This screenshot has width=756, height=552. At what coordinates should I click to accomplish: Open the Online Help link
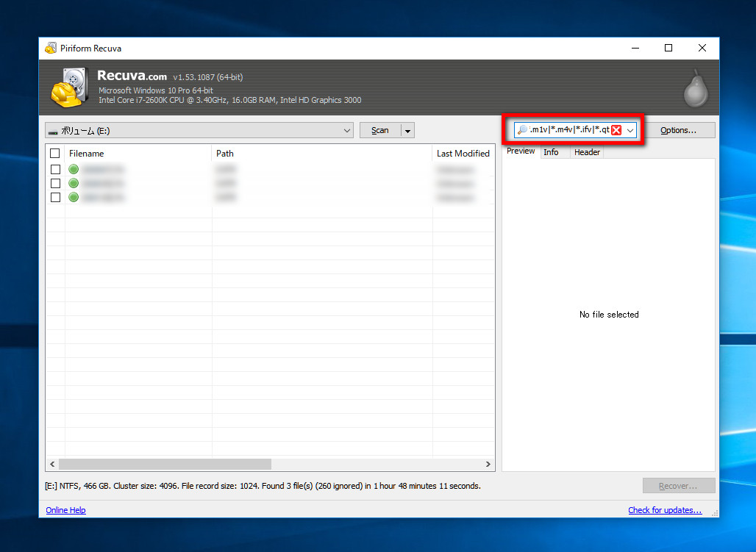tap(65, 510)
